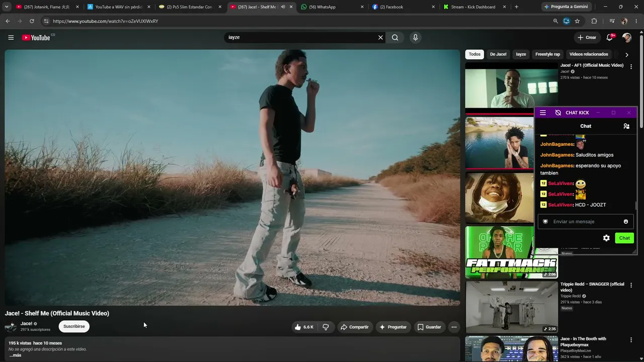Open the Chrome profile avatar
Viewport: 644px width, 362px height.
(624, 21)
